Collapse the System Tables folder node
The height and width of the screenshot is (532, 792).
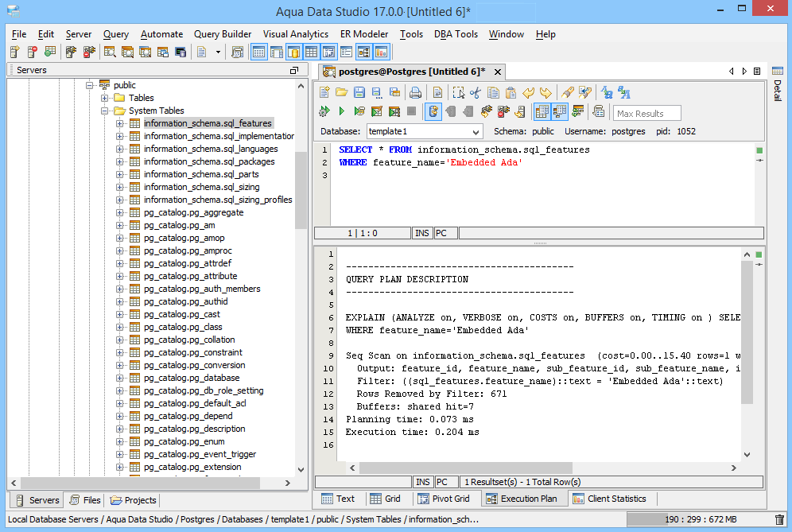click(x=104, y=111)
